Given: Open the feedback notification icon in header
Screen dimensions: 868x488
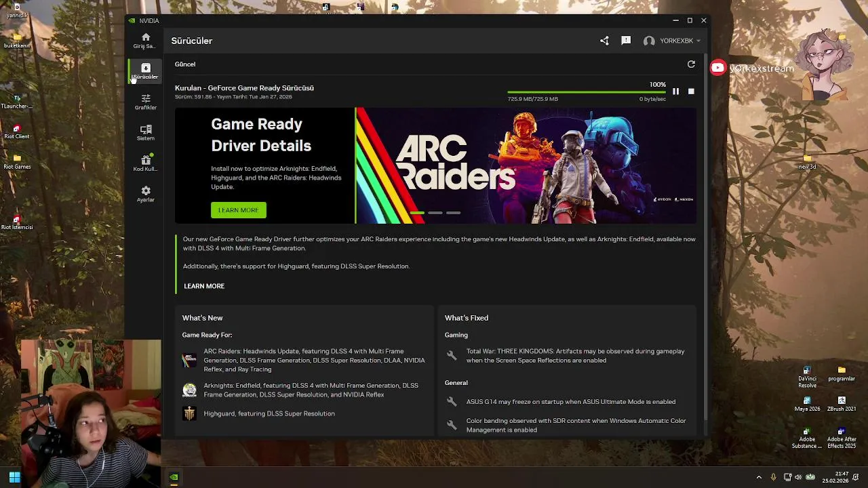Looking at the screenshot, I should (626, 41).
